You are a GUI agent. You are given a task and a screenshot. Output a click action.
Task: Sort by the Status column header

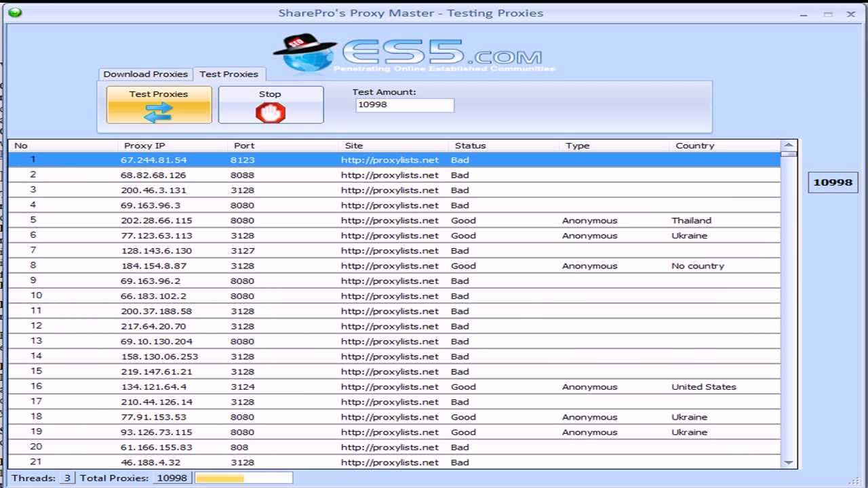coord(504,146)
